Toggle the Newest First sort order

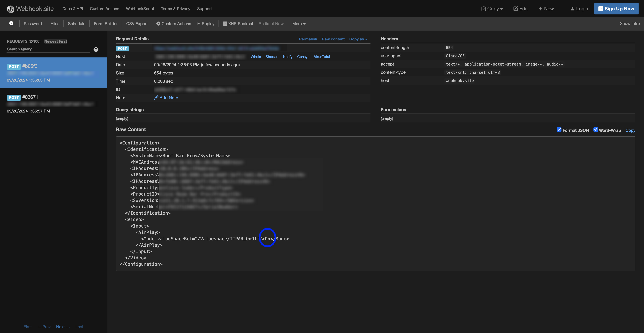click(x=56, y=41)
